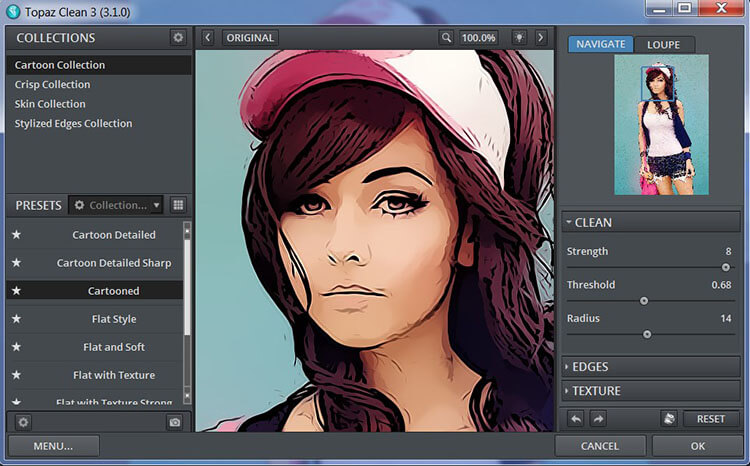Toggle favorite star for Flat Style preset
This screenshot has width=750, height=466.
[16, 319]
